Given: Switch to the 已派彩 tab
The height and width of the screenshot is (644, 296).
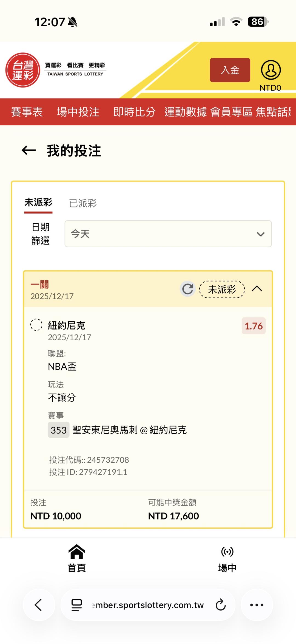Looking at the screenshot, I should 83,203.
